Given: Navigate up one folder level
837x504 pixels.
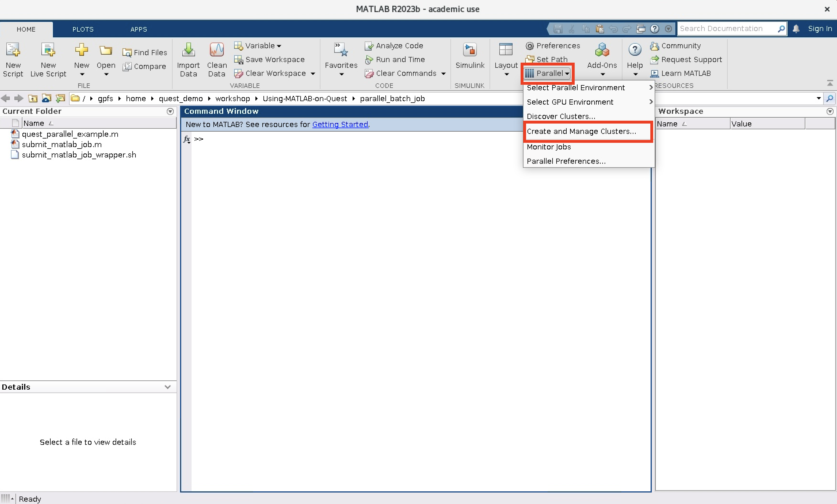Looking at the screenshot, I should (33, 99).
